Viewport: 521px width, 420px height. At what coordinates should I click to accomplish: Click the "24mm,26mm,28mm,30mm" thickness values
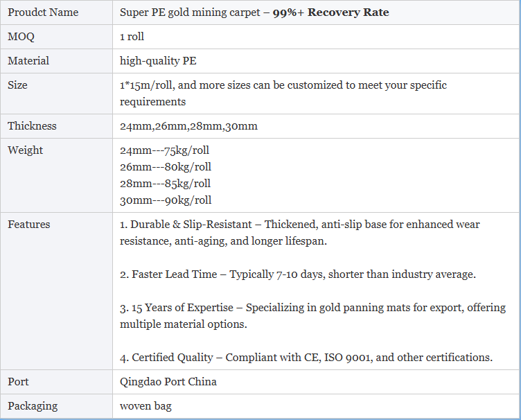pos(188,126)
